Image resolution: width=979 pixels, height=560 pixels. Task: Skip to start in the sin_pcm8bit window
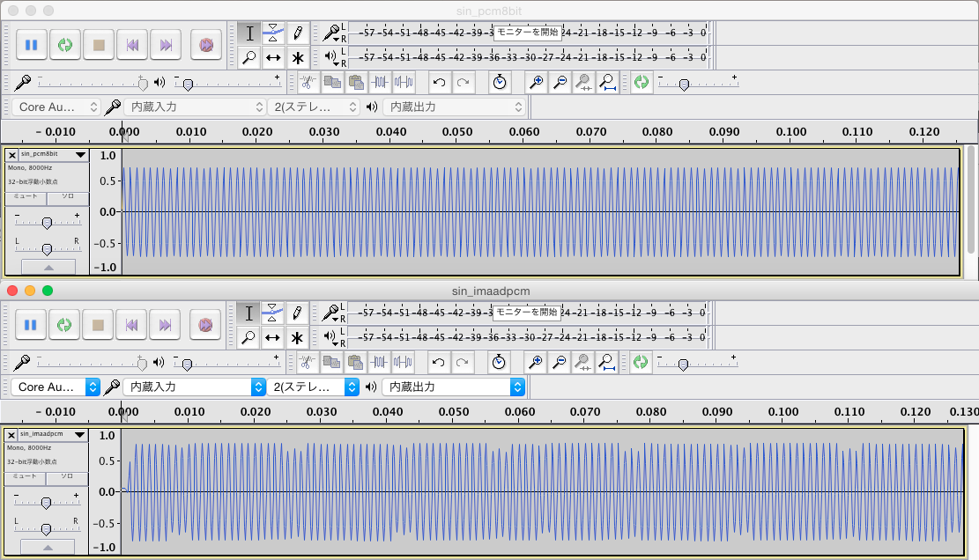click(132, 45)
